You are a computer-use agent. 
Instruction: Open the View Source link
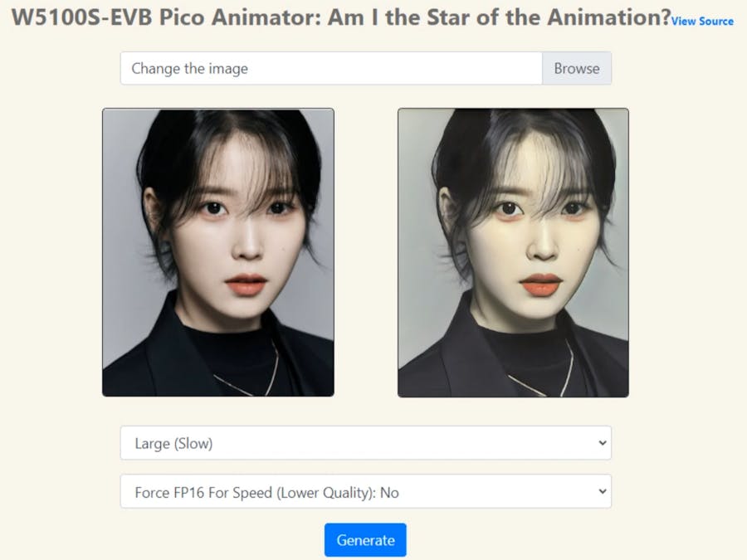tap(702, 21)
